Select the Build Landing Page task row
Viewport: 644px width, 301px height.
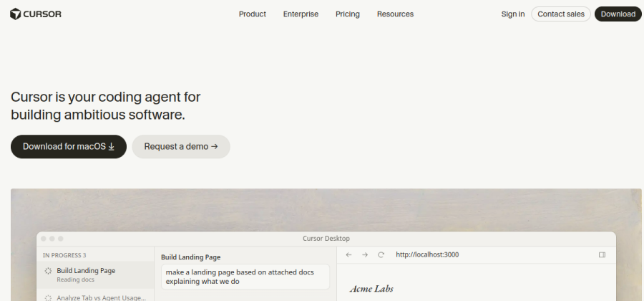[95, 274]
